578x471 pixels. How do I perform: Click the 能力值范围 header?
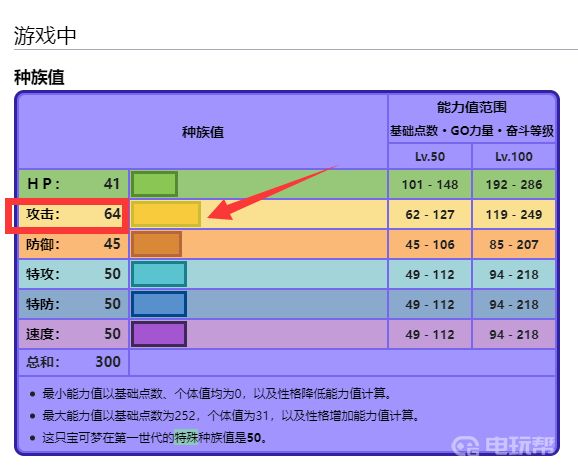point(472,107)
